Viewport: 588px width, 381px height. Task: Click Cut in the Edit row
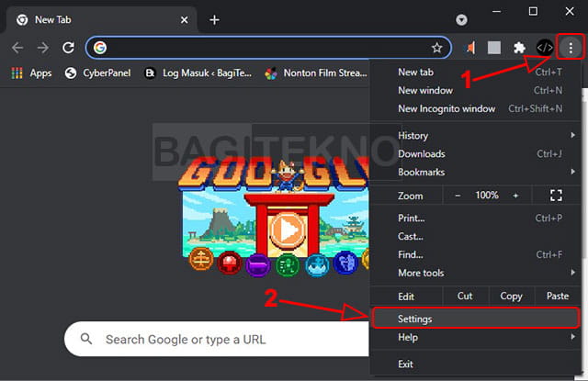(465, 296)
